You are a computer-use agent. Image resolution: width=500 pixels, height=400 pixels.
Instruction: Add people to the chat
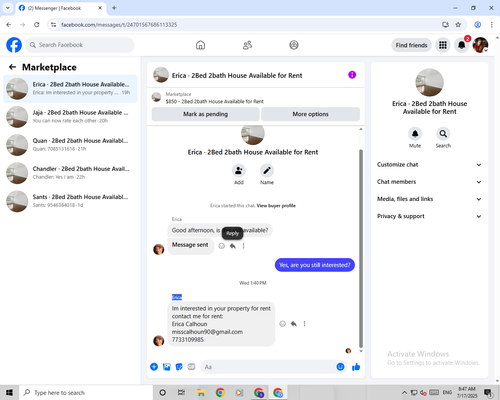239,171
